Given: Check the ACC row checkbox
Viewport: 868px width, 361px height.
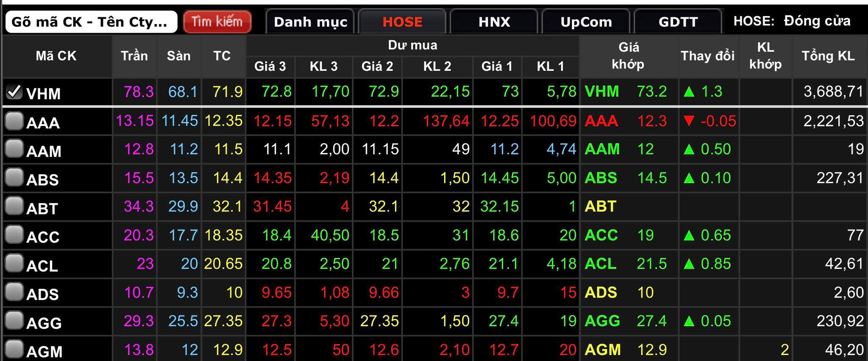Looking at the screenshot, I should (x=14, y=235).
